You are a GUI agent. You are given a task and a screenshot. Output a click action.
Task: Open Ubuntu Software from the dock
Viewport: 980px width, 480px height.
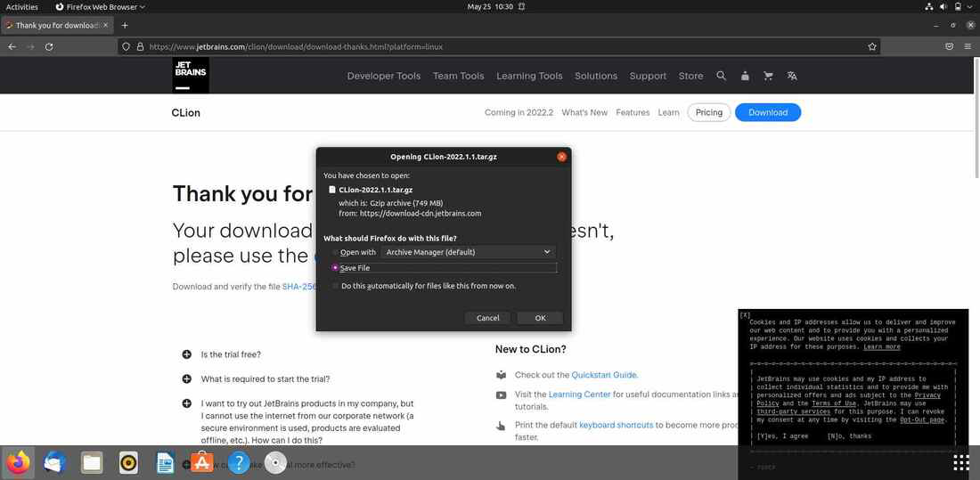[x=202, y=463]
